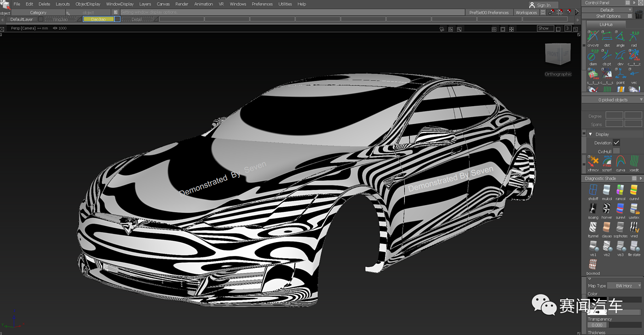Toggle the Deviation checkbox

pyautogui.click(x=616, y=143)
